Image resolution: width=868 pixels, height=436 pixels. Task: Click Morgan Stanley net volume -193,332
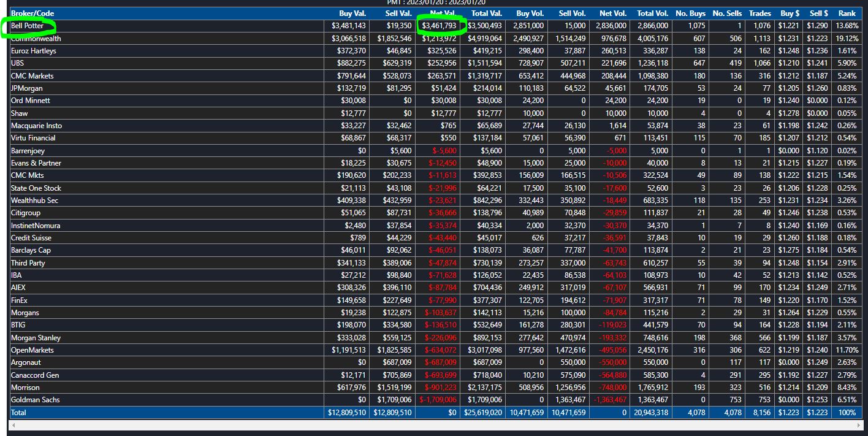(612, 338)
